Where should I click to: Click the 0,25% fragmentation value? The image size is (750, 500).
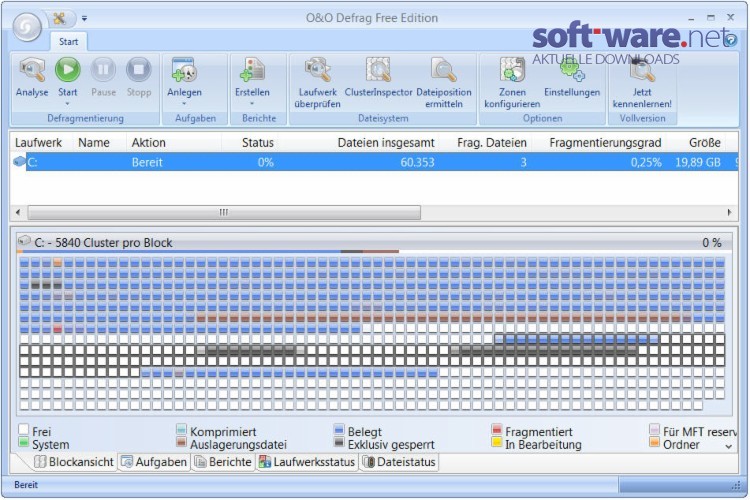[646, 162]
